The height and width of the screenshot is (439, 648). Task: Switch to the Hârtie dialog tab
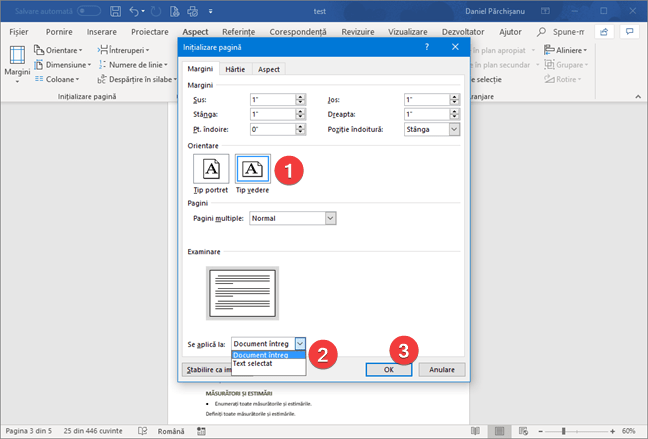pyautogui.click(x=235, y=69)
